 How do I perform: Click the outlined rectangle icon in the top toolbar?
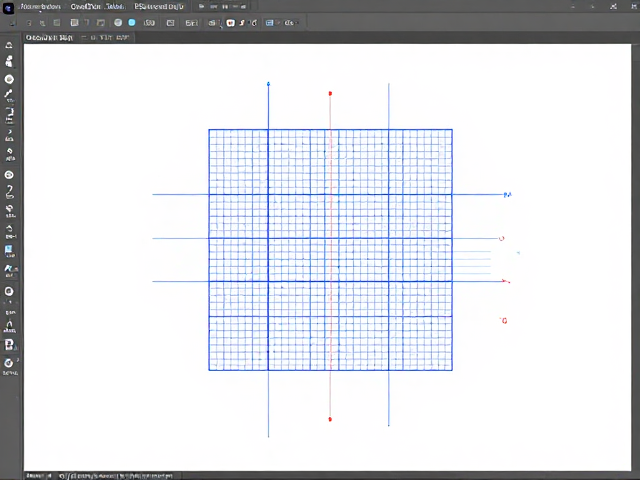point(171,23)
